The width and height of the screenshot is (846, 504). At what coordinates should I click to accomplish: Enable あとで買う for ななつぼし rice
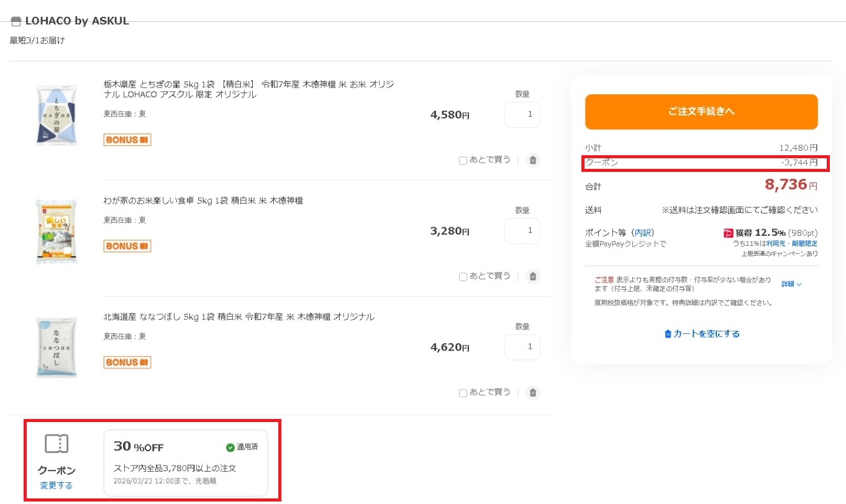[x=463, y=393]
